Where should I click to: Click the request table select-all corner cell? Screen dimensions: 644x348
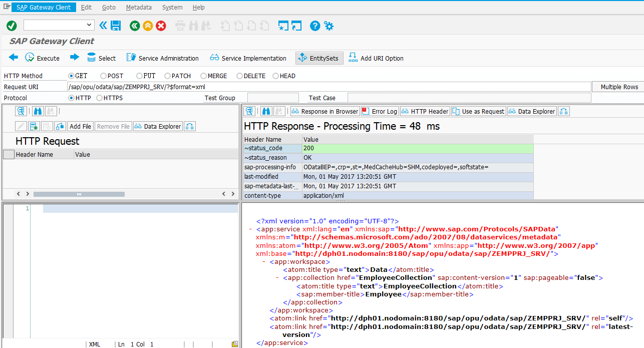pos(9,155)
